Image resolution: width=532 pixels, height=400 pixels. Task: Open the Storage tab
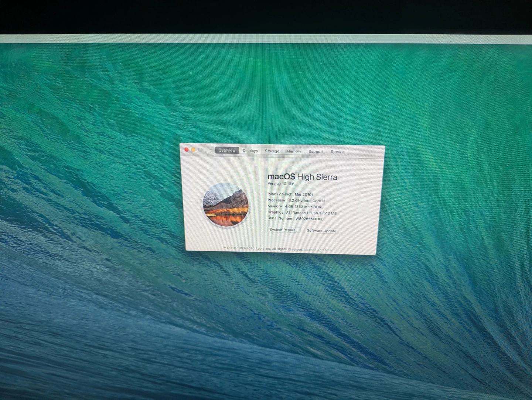click(272, 151)
